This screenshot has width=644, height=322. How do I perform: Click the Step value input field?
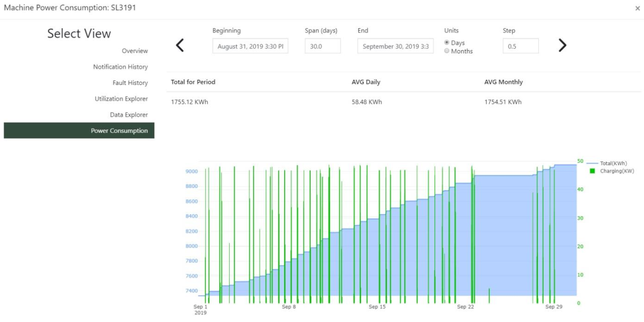[x=520, y=46]
